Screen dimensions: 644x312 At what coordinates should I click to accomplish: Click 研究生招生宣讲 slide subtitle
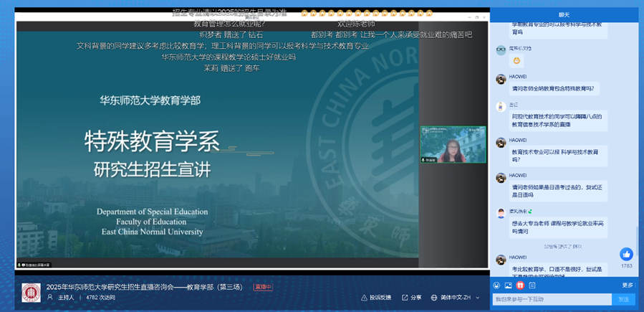pos(153,169)
